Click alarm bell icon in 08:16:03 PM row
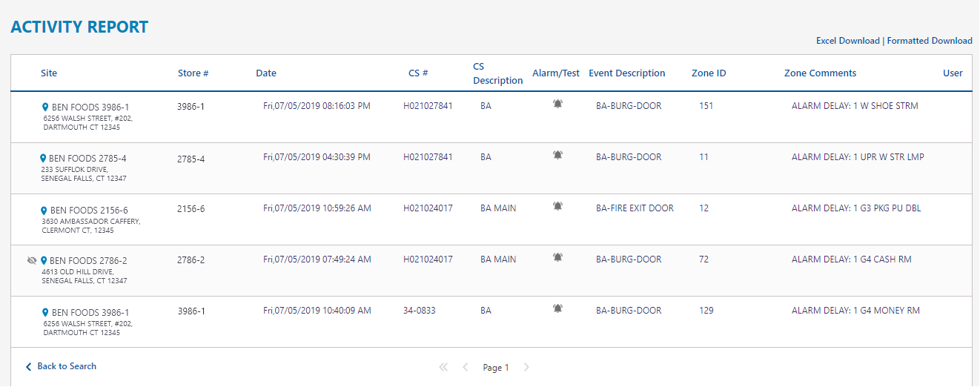Viewport: 980px width, 387px height. click(x=557, y=105)
